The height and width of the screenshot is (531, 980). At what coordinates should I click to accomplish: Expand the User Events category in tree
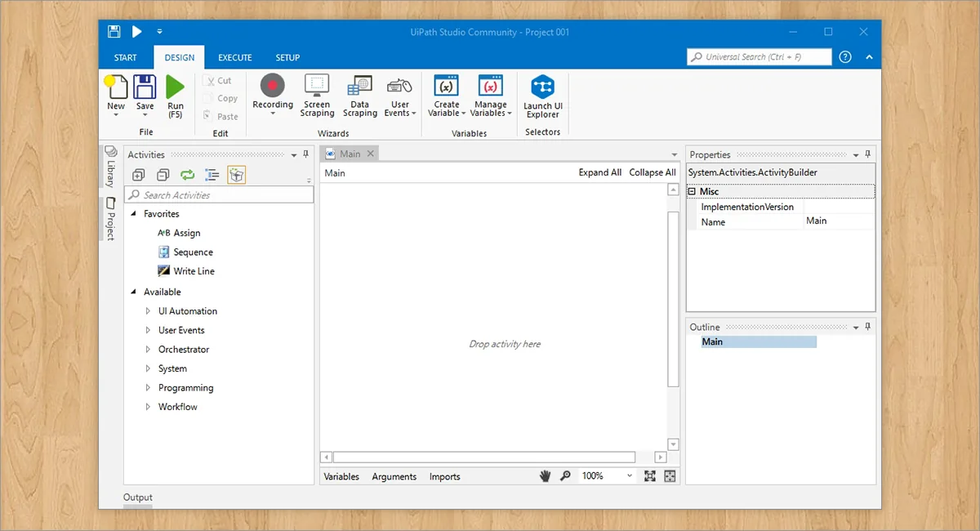pyautogui.click(x=148, y=330)
